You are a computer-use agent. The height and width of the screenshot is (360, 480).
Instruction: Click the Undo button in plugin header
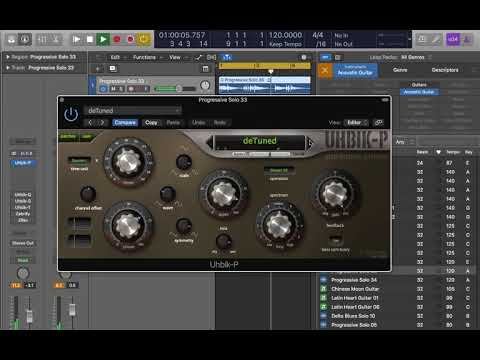tap(199, 123)
